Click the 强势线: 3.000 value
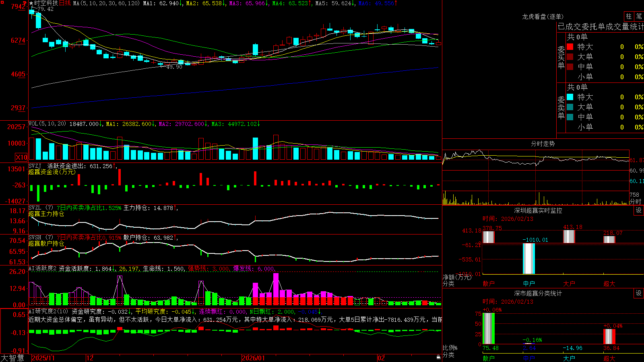Image resolution: width=644 pixels, height=362 pixels. pos(209,268)
